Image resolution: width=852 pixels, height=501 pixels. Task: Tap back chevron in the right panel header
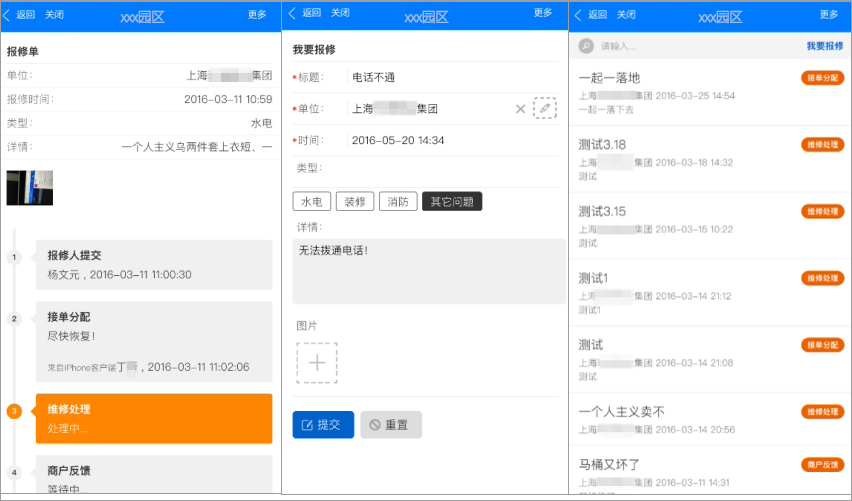point(578,15)
